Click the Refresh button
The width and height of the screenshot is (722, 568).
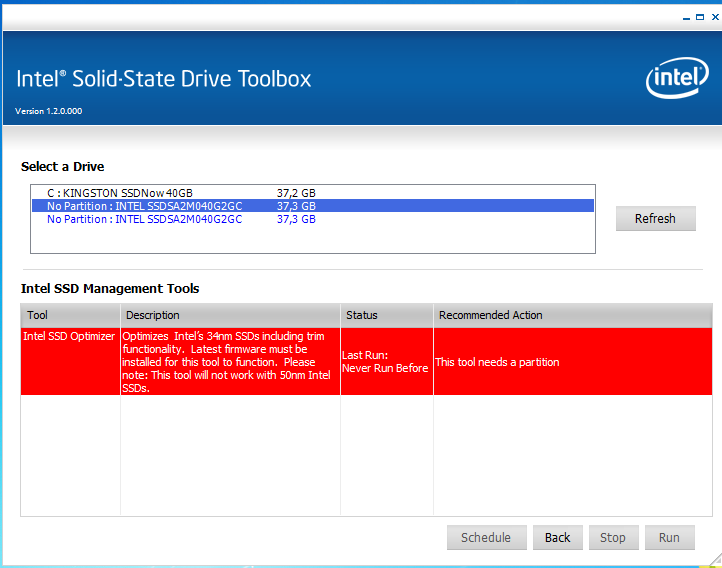coord(656,218)
